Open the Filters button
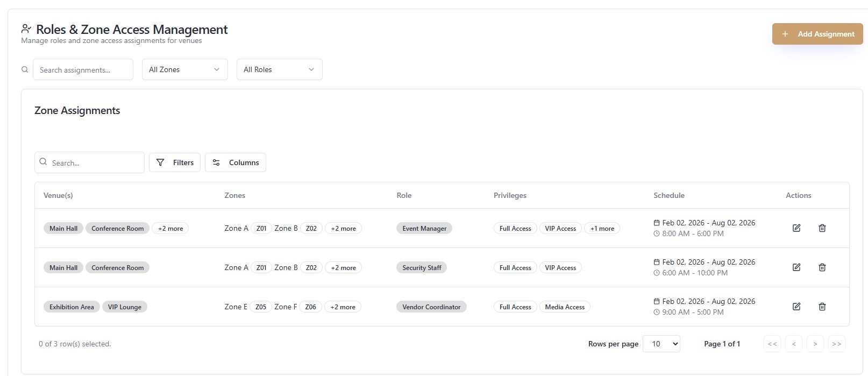The height and width of the screenshot is (376, 868). 175,162
